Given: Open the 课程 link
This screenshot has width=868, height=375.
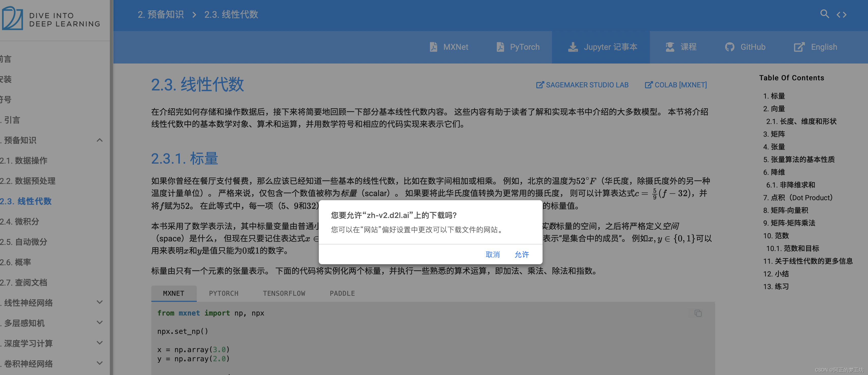Looking at the screenshot, I should pos(681,47).
